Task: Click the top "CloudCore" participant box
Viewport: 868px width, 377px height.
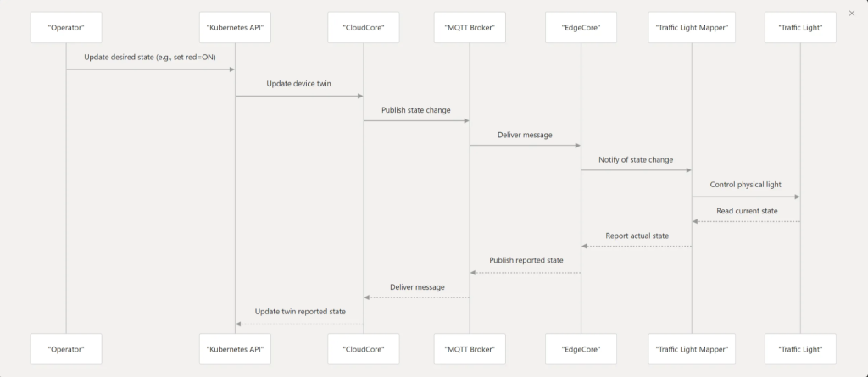Action: [364, 28]
